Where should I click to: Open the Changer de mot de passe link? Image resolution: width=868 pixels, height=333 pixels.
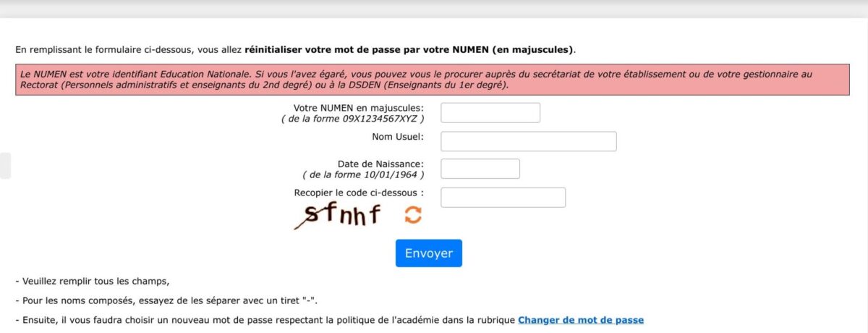click(x=580, y=320)
